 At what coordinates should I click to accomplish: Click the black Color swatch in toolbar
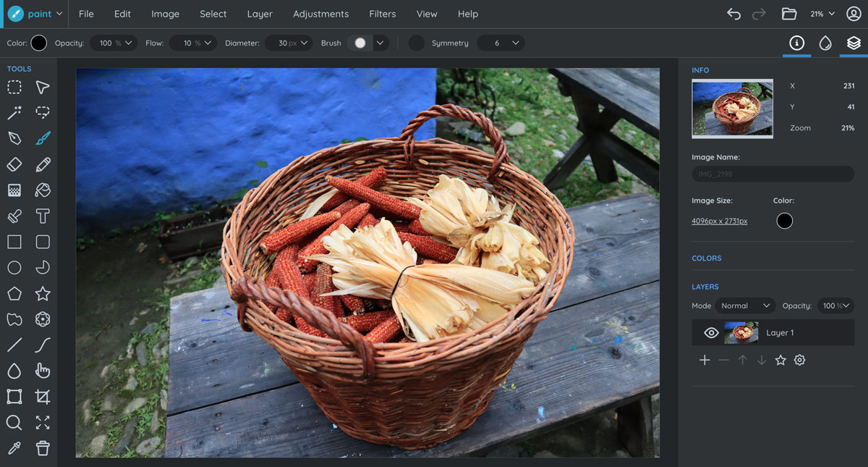coord(39,43)
